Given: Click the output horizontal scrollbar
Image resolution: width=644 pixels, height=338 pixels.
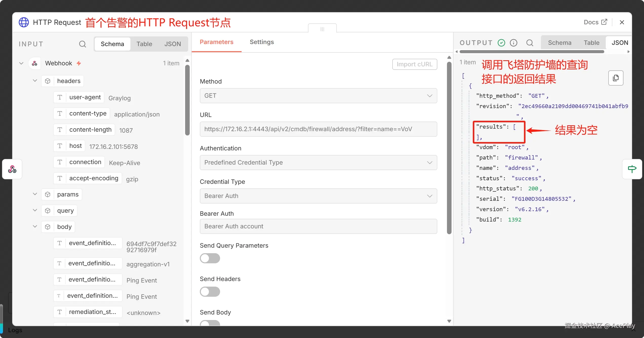Looking at the screenshot, I should pyautogui.click(x=532, y=52).
